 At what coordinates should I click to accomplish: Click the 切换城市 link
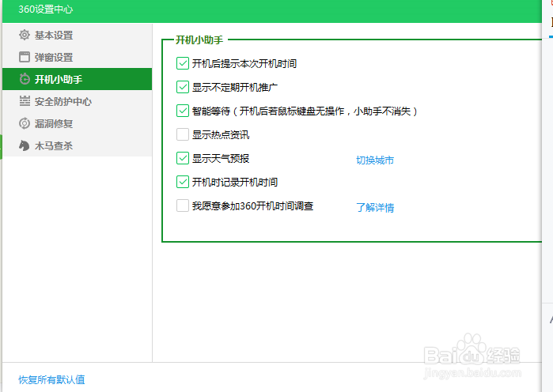pyautogui.click(x=375, y=160)
